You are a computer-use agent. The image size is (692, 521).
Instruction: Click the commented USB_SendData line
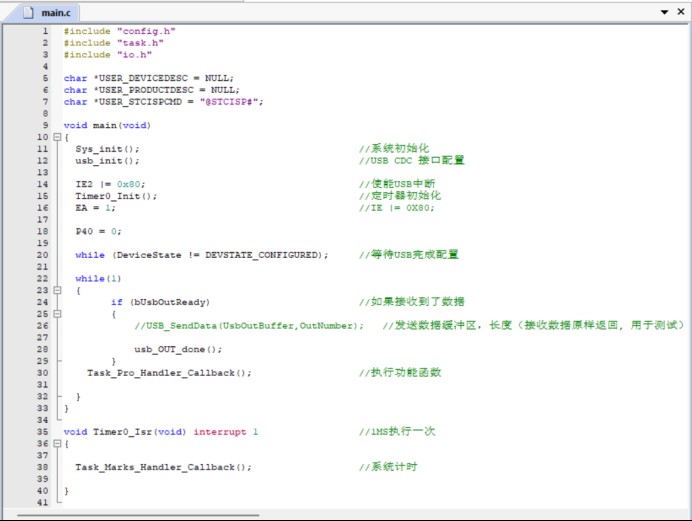coord(249,326)
